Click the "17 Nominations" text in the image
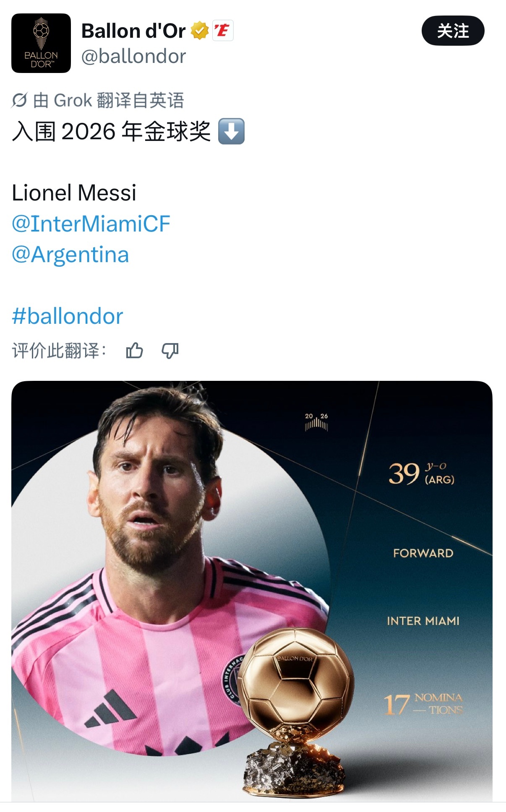Screen dimensions: 506x812 (423, 704)
